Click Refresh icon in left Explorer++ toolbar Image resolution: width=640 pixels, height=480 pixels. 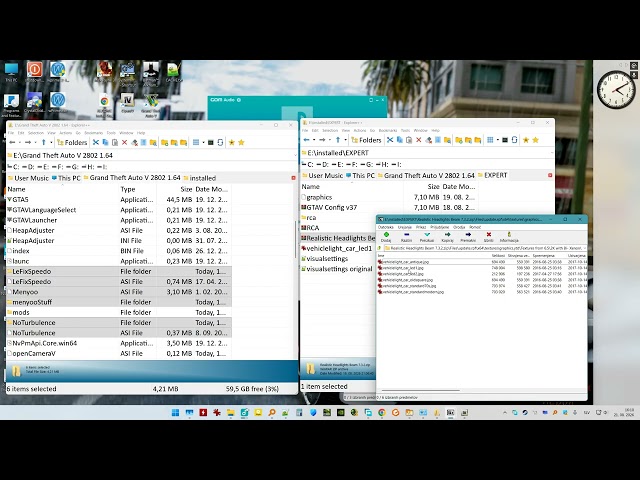tap(220, 142)
